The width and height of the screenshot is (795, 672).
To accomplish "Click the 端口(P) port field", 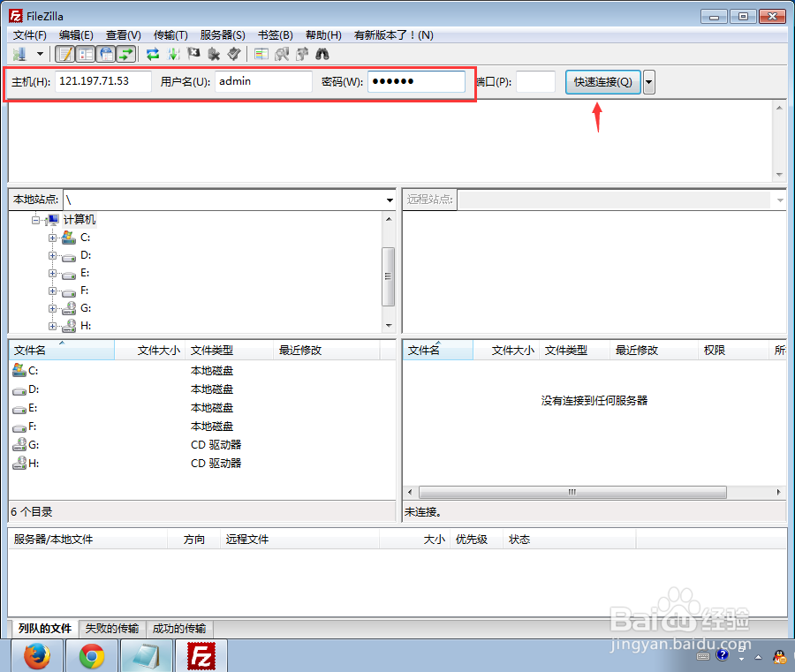I will (x=535, y=81).
